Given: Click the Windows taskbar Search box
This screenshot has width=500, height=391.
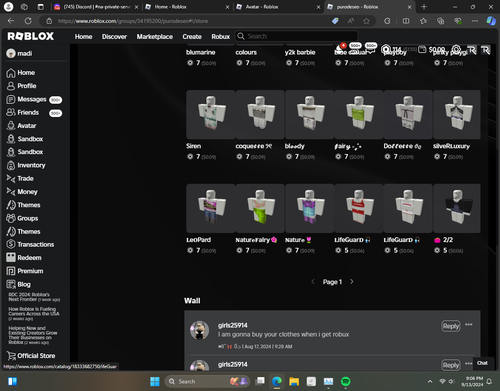Looking at the screenshot, I should tap(207, 381).
